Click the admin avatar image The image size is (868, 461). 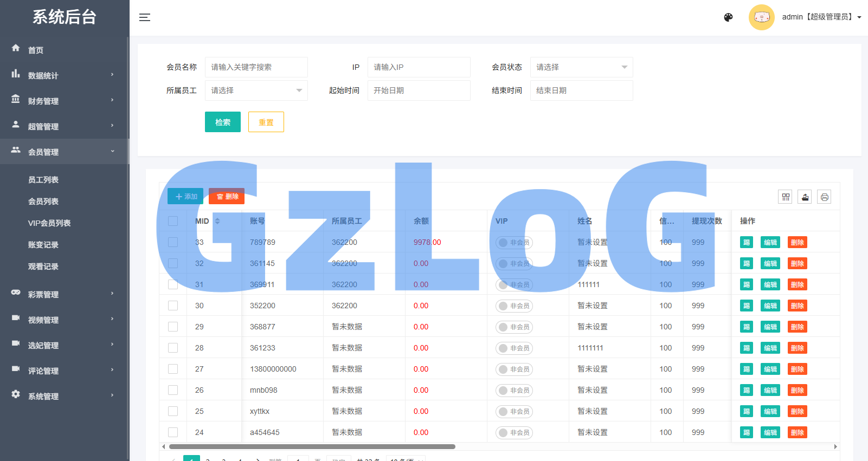(761, 17)
